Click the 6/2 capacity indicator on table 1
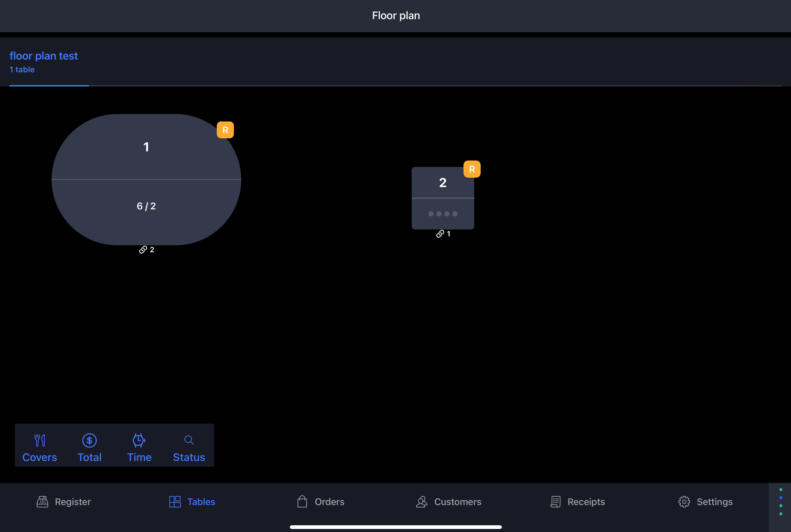Image resolution: width=791 pixels, height=532 pixels. (x=146, y=206)
